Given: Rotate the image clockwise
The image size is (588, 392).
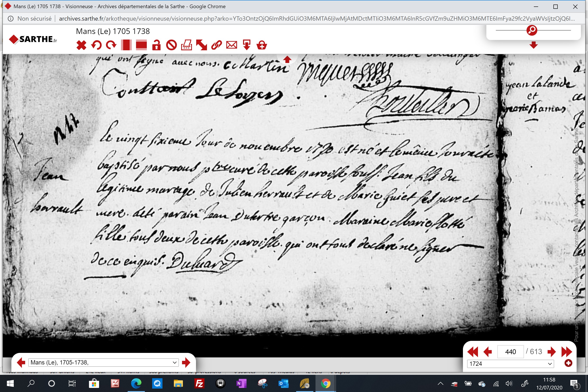Looking at the screenshot, I should click(x=111, y=45).
